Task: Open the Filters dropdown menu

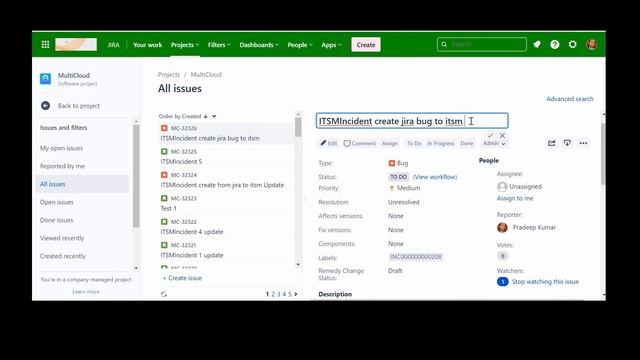Action: (219, 45)
